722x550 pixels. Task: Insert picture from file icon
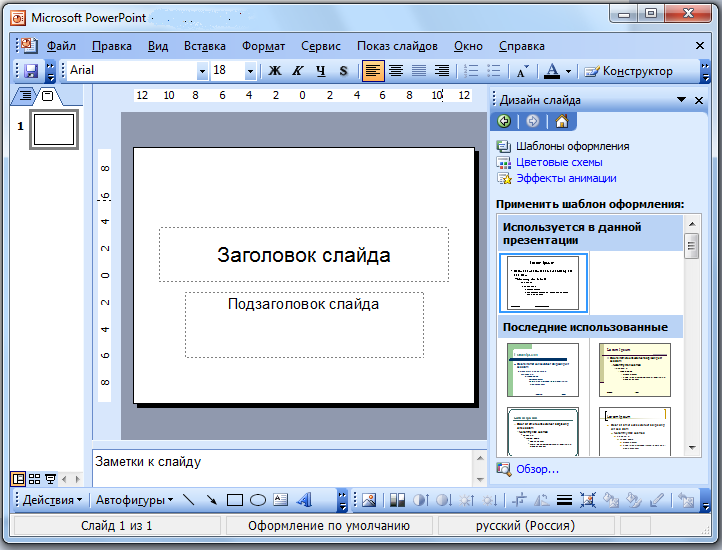[x=369, y=500]
